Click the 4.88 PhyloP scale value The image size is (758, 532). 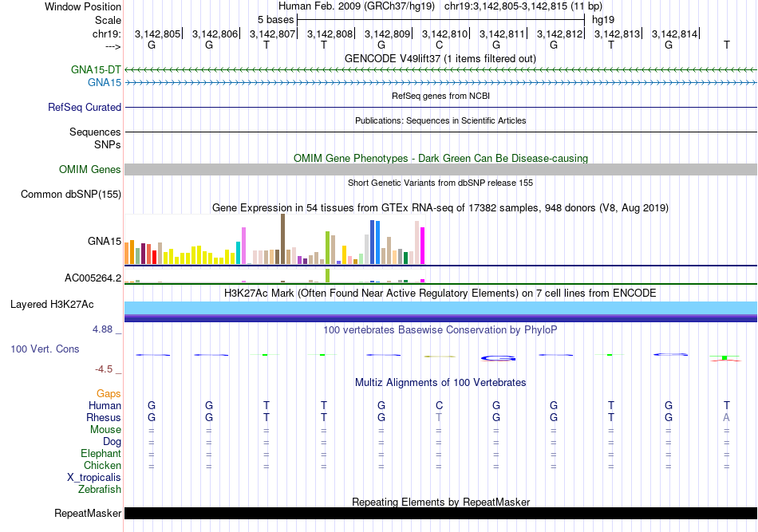point(102,329)
